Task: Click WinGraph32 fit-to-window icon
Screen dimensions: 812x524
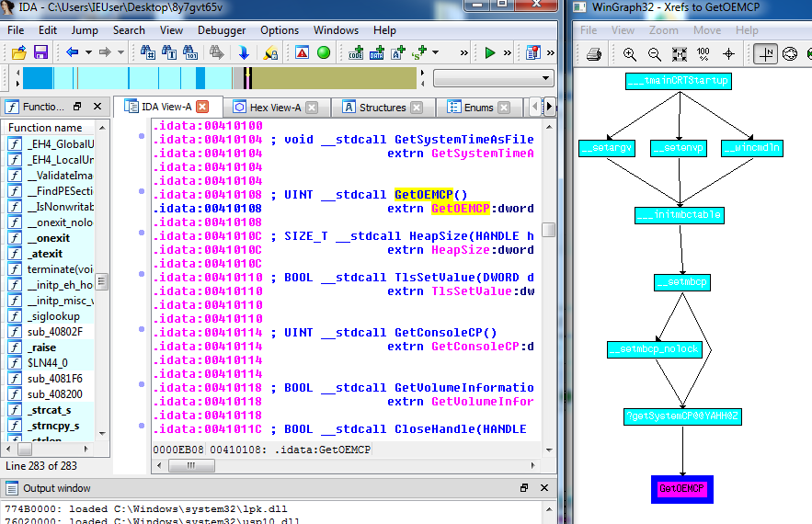Action: [680, 54]
